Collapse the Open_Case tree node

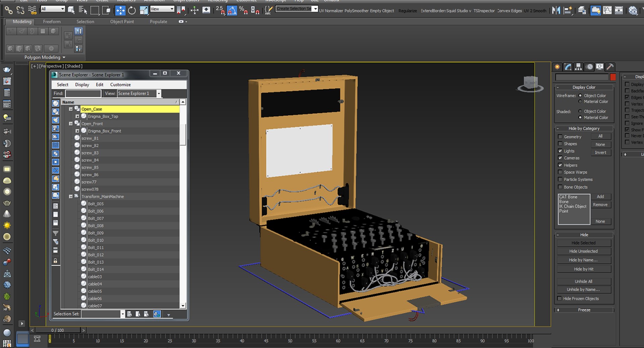tap(71, 109)
